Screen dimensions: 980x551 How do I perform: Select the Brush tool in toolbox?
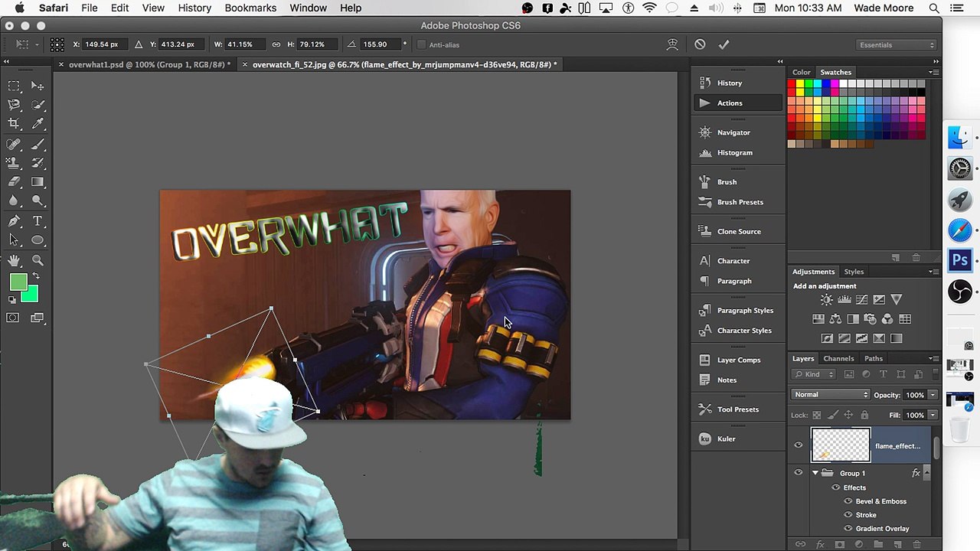point(38,144)
